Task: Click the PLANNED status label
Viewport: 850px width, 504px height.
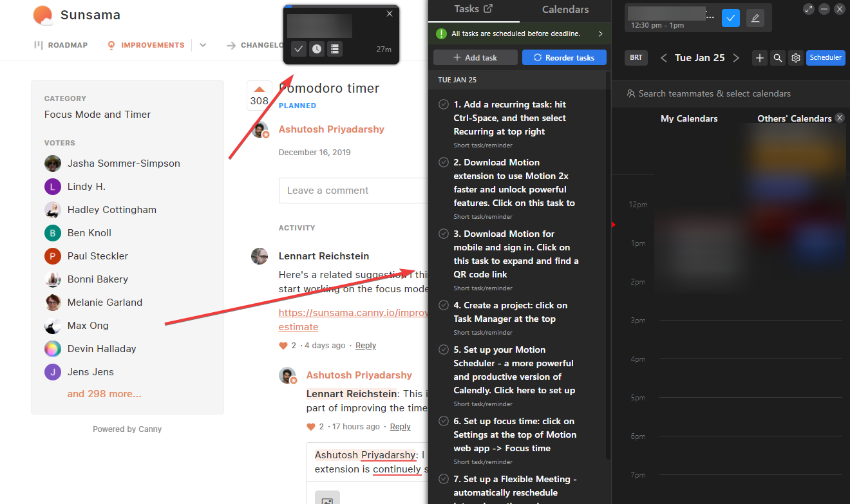Action: tap(297, 106)
